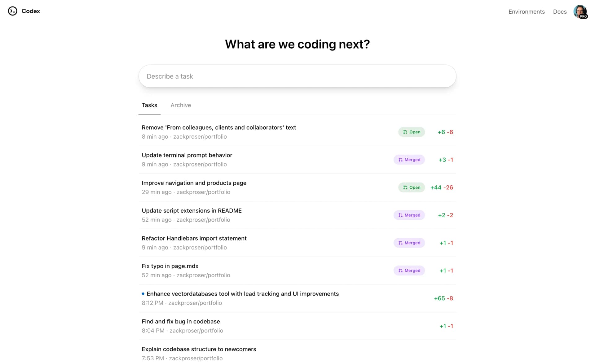595x364 pixels.
Task: Click the blue unread dot next to the vectordatabases task
Action: 143,293
